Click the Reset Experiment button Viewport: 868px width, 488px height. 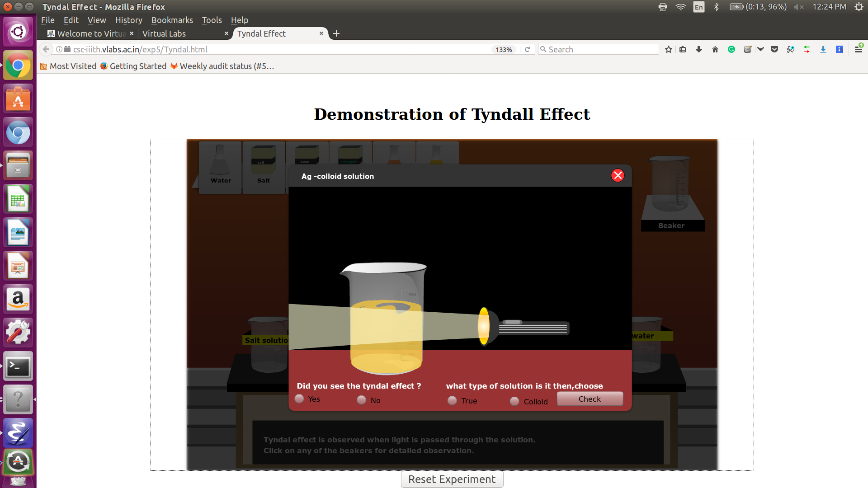click(452, 479)
